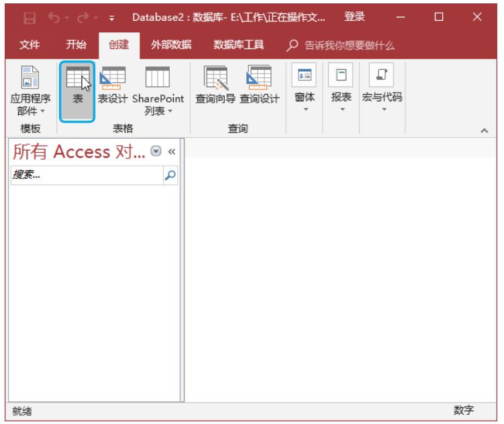
Task: Click the Undo arrow icon
Action: [x=54, y=17]
